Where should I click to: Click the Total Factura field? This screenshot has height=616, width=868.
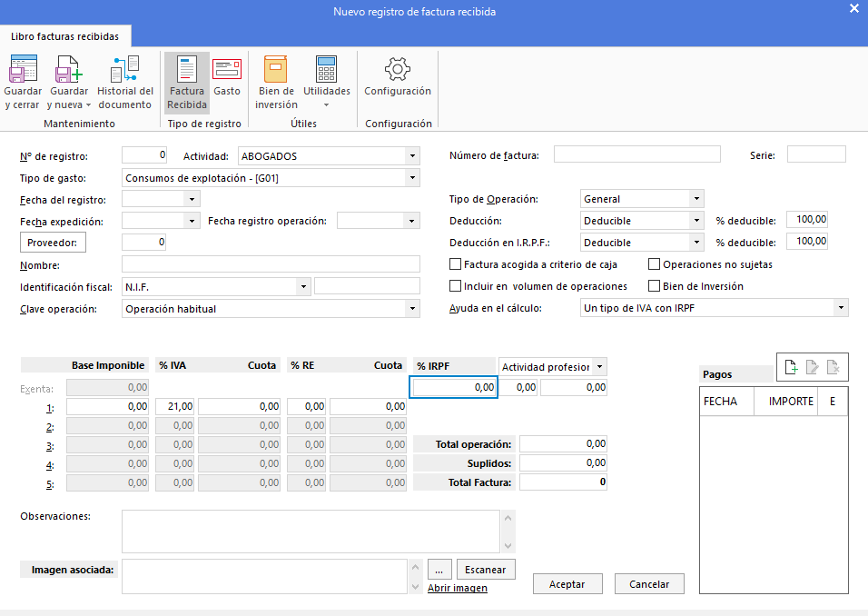click(564, 482)
